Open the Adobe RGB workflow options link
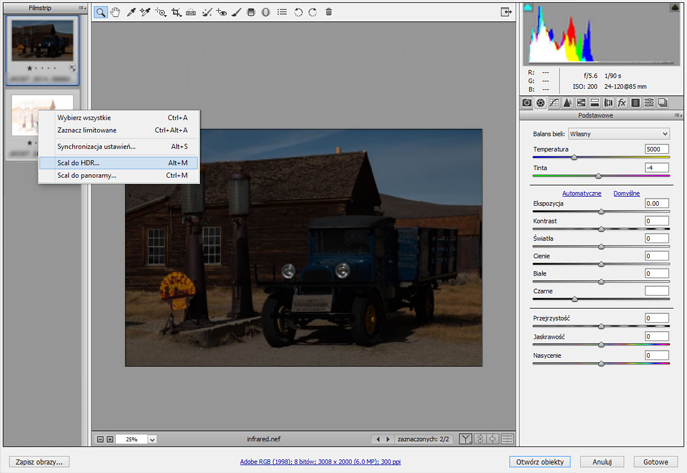The width and height of the screenshot is (687, 473). point(320,462)
